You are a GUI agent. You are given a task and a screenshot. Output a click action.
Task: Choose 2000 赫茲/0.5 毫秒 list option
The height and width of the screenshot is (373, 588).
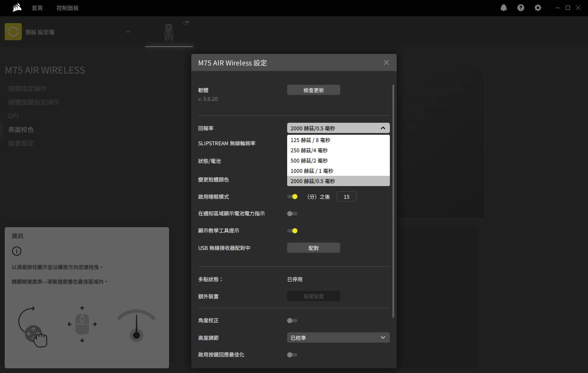tap(339, 181)
